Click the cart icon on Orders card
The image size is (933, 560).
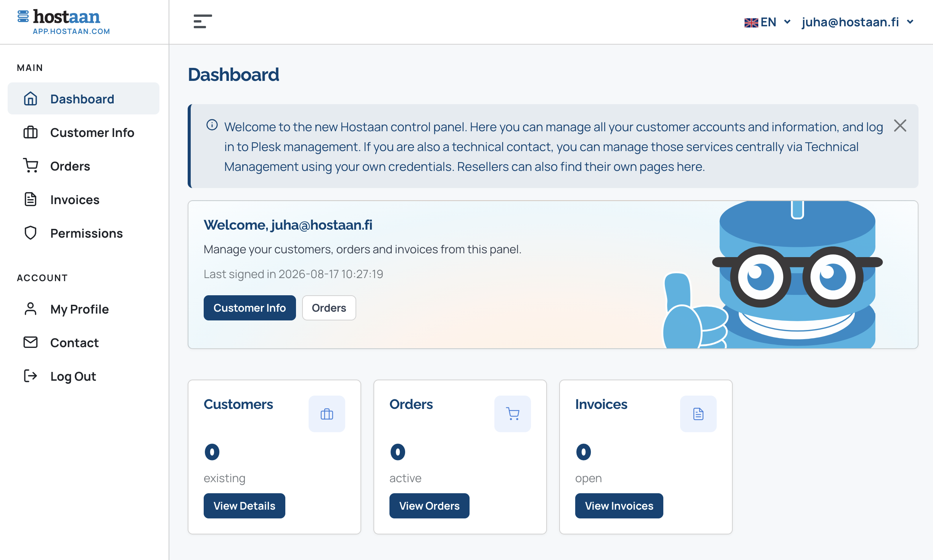coord(513,414)
